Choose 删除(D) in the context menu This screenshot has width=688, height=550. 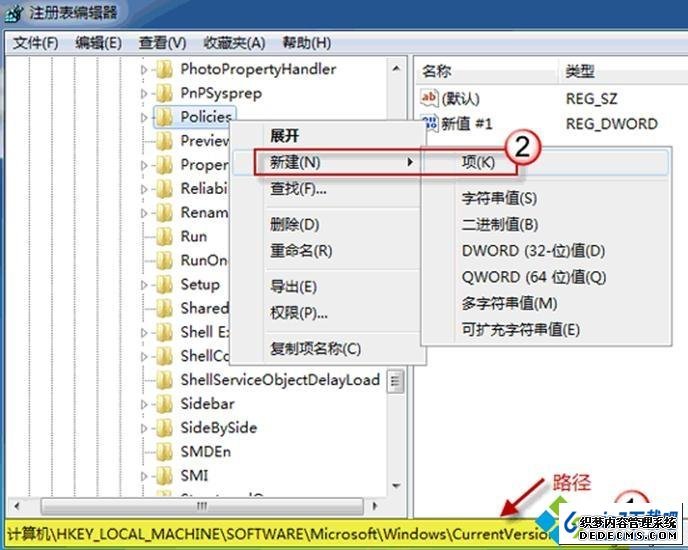click(x=327, y=225)
